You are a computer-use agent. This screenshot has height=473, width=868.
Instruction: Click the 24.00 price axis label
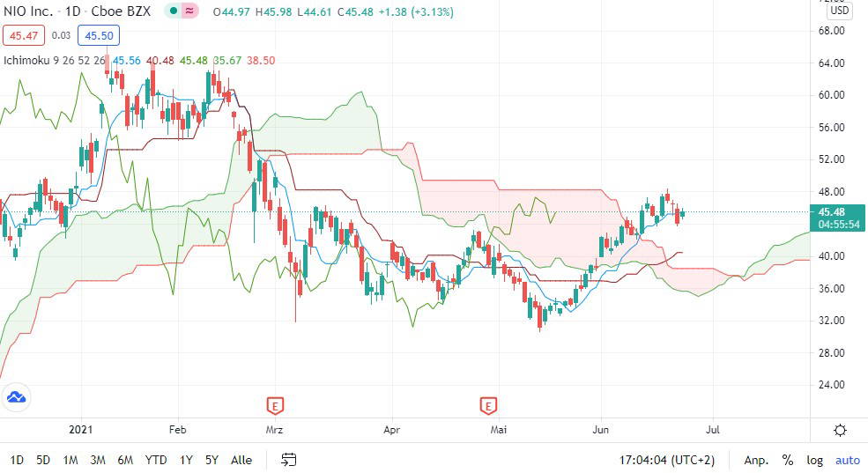pos(832,385)
